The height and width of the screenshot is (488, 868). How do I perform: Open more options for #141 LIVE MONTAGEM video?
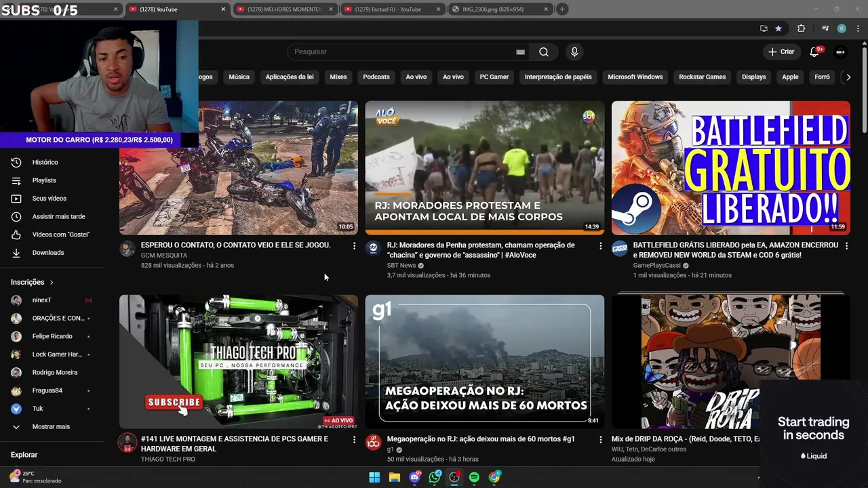coord(354,440)
